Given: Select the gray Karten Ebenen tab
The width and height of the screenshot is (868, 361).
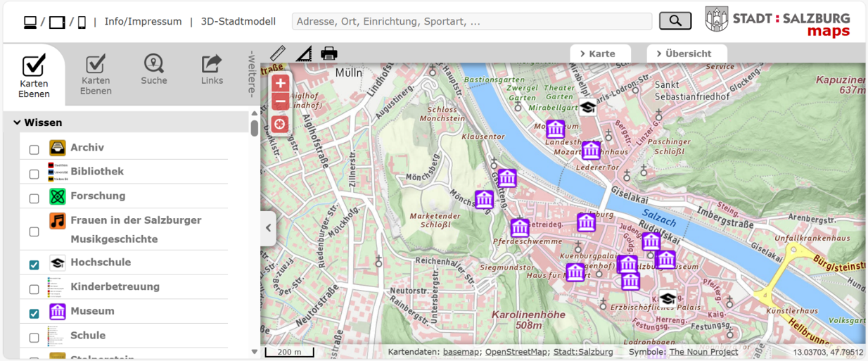Looking at the screenshot, I should 96,74.
